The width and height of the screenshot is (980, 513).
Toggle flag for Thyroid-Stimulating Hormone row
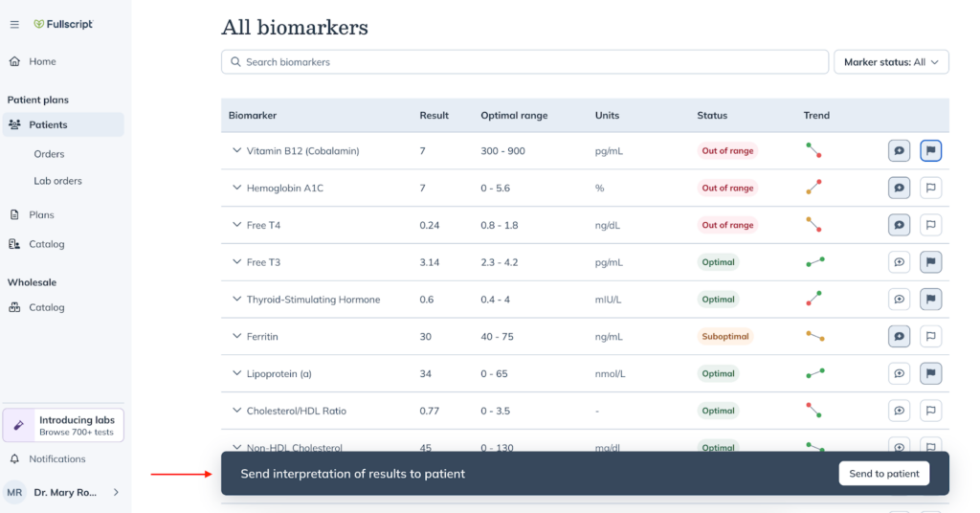pyautogui.click(x=930, y=300)
